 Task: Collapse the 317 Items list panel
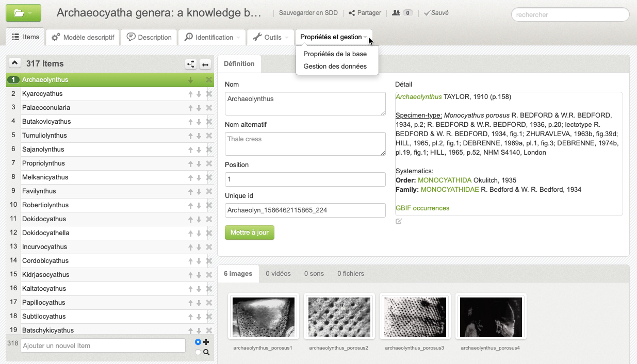15,63
